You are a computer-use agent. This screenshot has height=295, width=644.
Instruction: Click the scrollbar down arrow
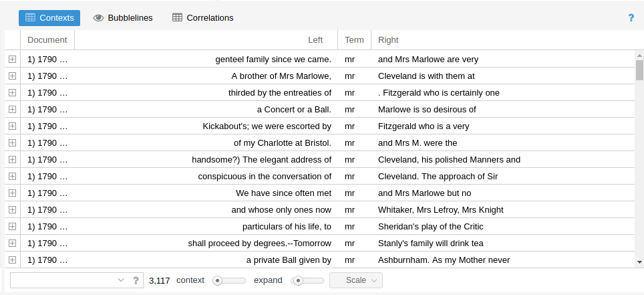(639, 262)
